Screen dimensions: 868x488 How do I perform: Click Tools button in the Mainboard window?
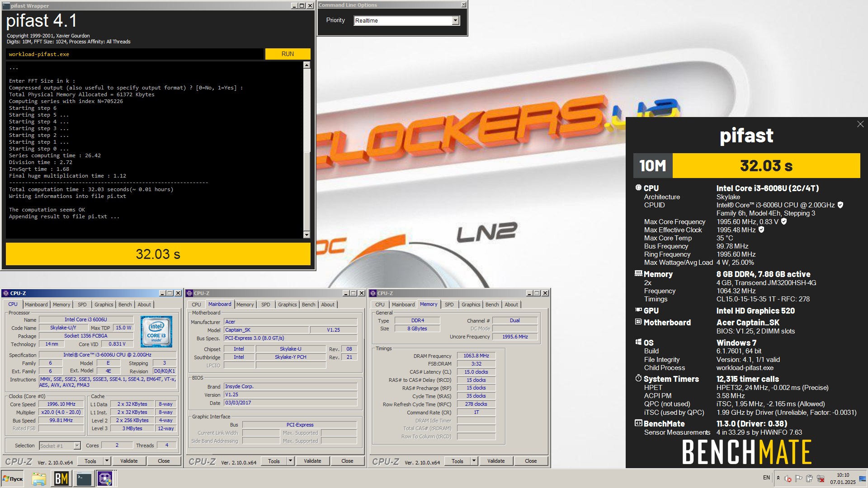click(274, 461)
